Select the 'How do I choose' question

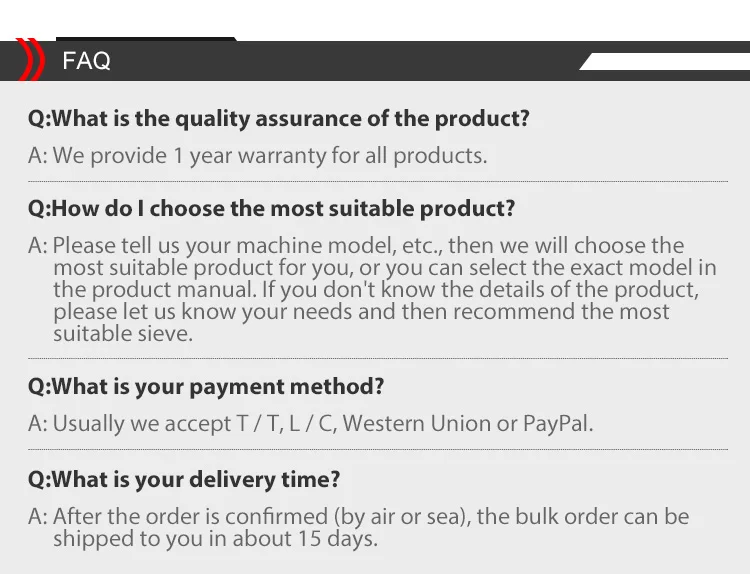pyautogui.click(x=272, y=209)
